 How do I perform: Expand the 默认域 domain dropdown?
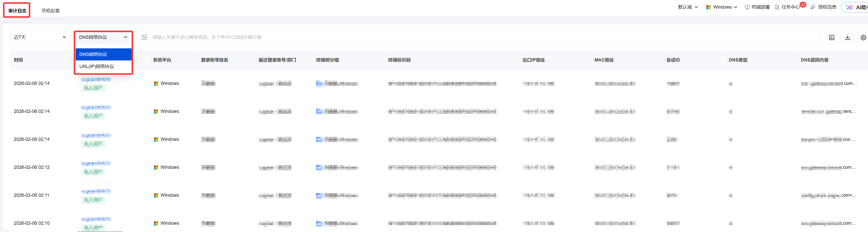tap(688, 7)
